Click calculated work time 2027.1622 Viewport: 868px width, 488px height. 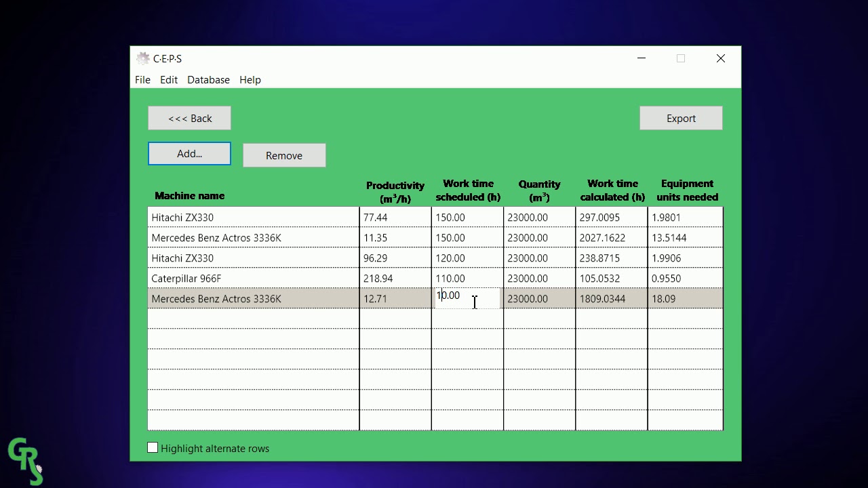click(612, 238)
